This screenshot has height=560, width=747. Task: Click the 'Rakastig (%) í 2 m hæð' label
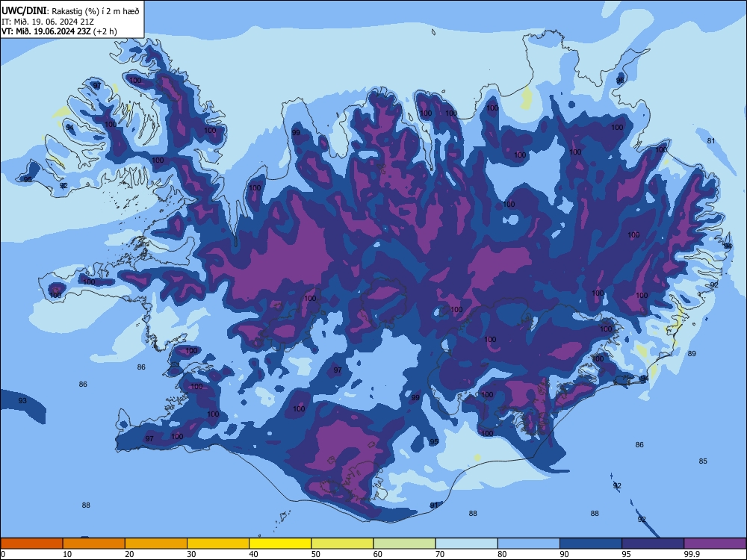[96, 11]
